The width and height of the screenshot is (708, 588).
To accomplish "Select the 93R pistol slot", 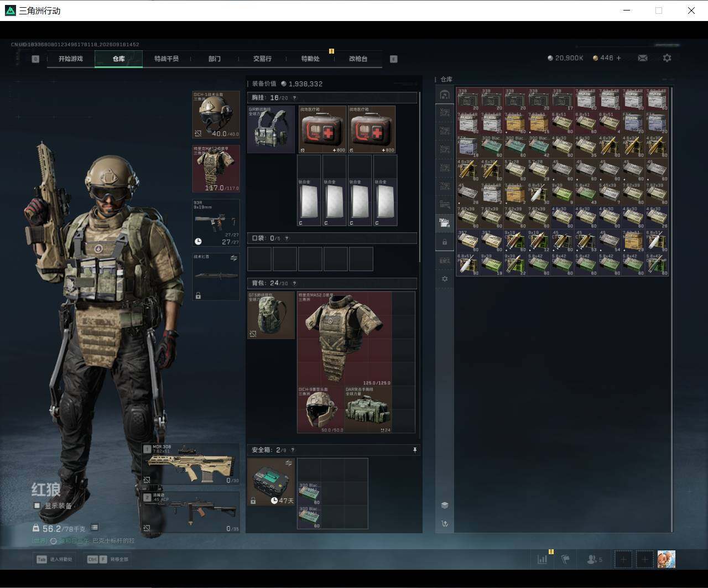I will [216, 223].
